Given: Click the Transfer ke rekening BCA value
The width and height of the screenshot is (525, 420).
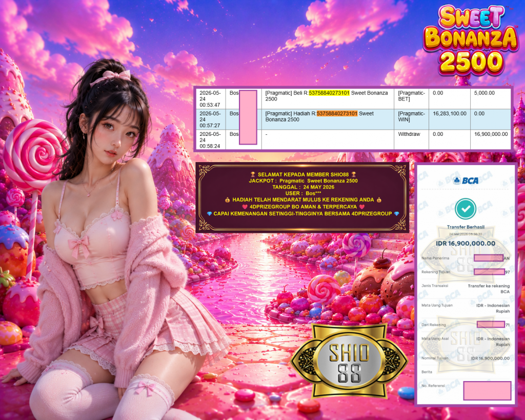Looking at the screenshot, I should pyautogui.click(x=489, y=289).
